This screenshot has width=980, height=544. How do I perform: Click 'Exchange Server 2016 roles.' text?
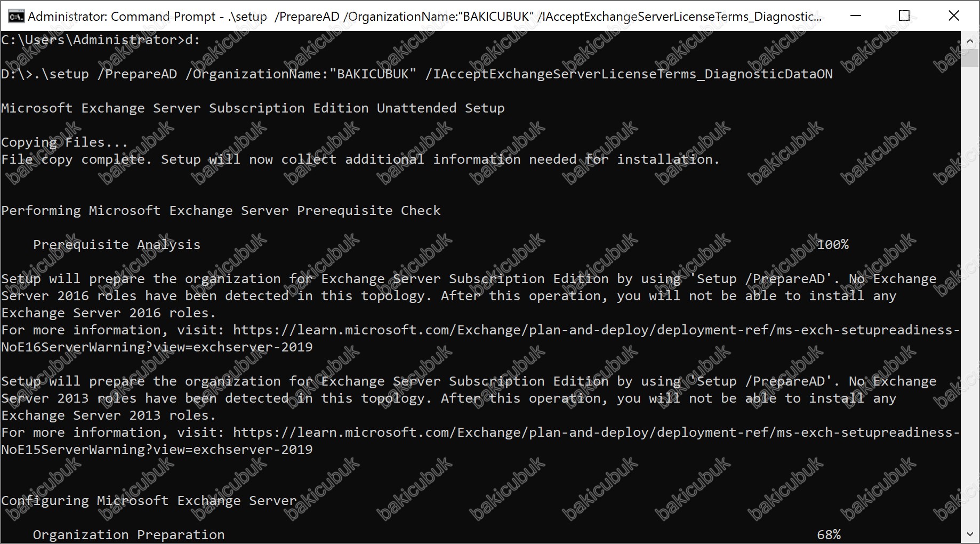tap(109, 313)
